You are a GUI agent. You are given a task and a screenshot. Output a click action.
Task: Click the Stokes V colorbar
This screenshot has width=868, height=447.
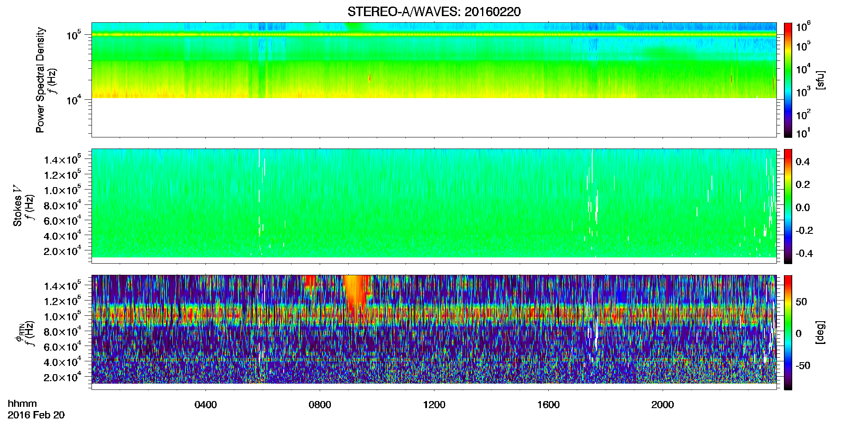coord(788,206)
